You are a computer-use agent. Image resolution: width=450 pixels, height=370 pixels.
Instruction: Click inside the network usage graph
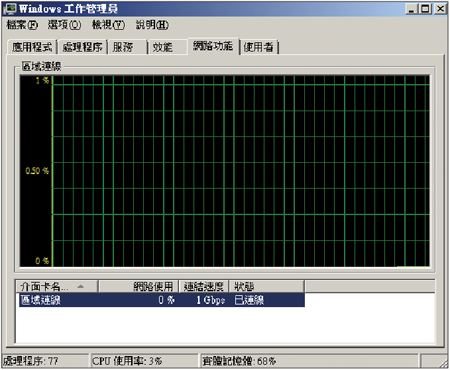tap(241, 171)
